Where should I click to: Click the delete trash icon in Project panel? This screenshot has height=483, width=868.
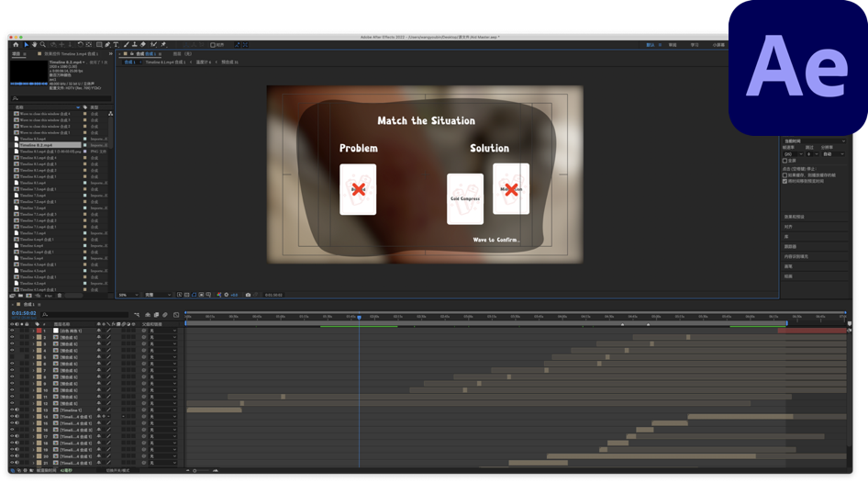[x=60, y=296]
